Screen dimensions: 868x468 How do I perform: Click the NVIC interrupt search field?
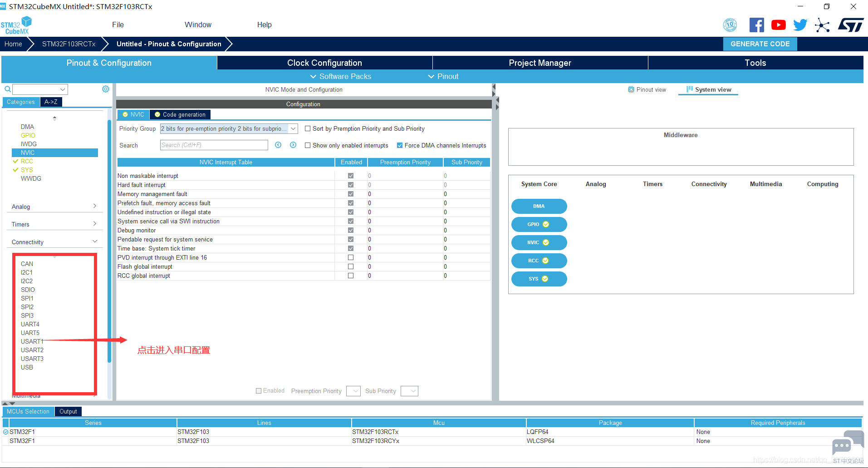click(x=214, y=145)
